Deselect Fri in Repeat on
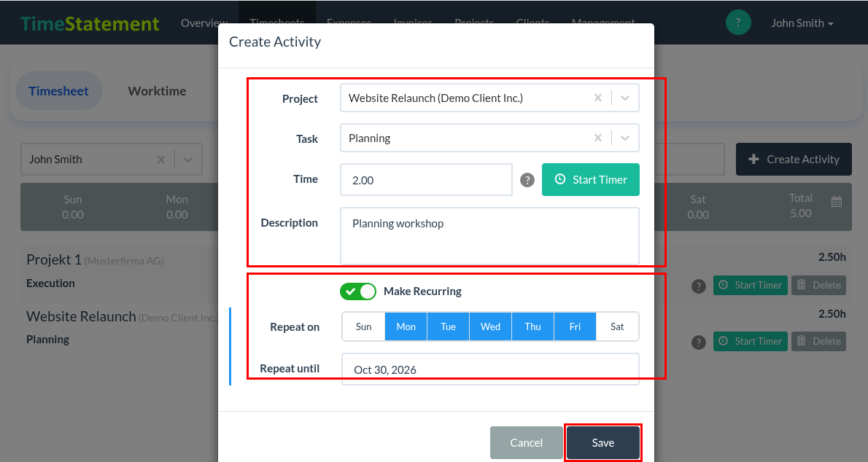Image resolution: width=868 pixels, height=462 pixels. pos(576,326)
